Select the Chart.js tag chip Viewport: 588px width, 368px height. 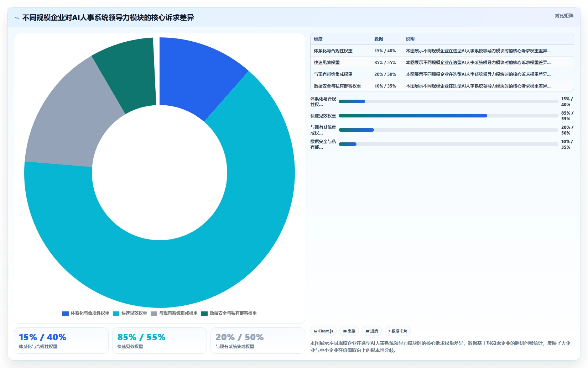tap(323, 331)
